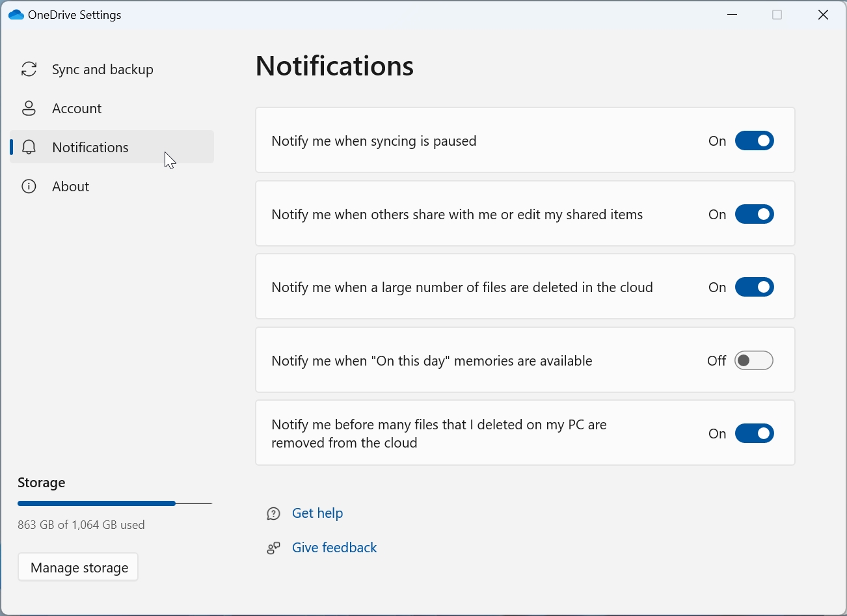Viewport: 847px width, 616px height.
Task: Enable "On this day" memories notifications
Action: tap(754, 360)
